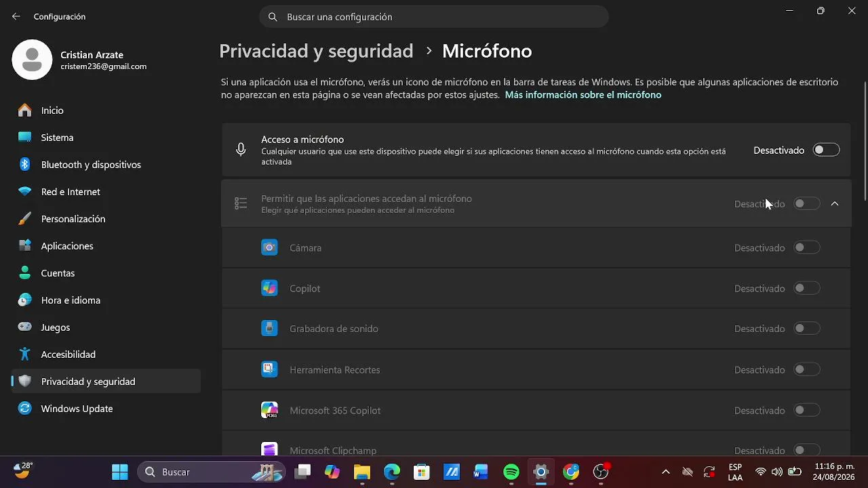868x488 pixels.
Task: Click the list icon next to Permitir que las aplicaciones
Action: point(241,203)
